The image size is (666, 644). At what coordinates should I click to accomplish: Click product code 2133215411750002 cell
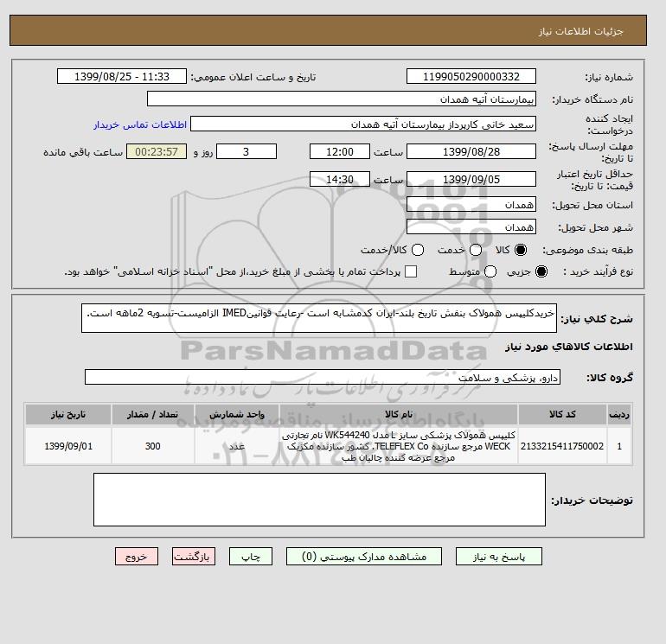562,446
